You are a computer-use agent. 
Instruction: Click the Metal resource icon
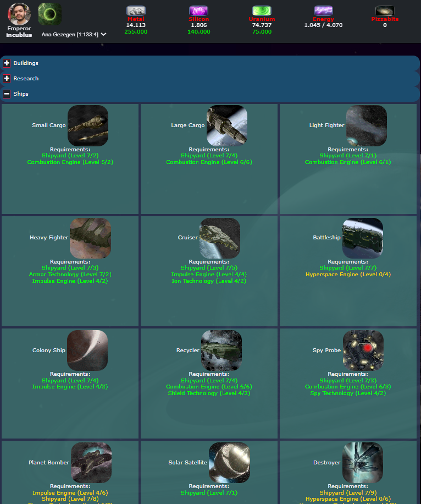point(136,11)
